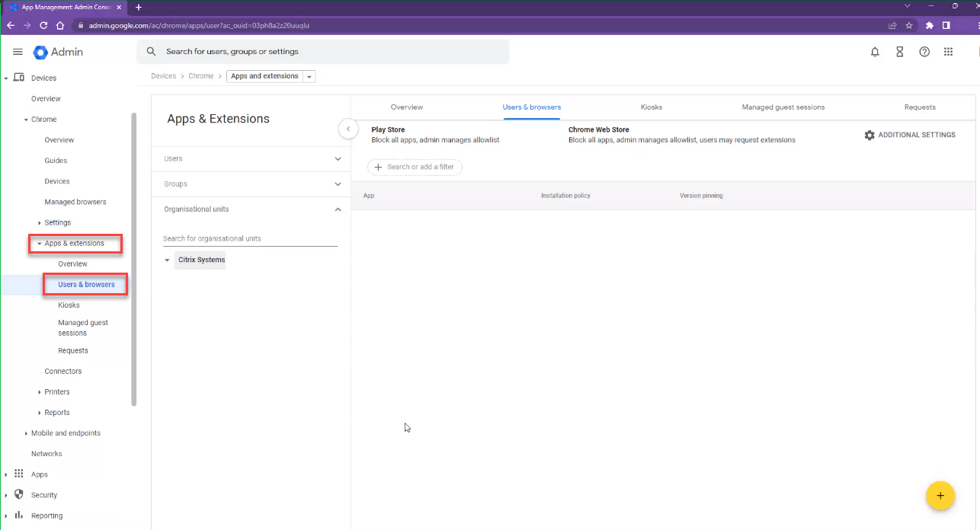
Task: Collapse the Organisational units section
Action: (x=338, y=209)
